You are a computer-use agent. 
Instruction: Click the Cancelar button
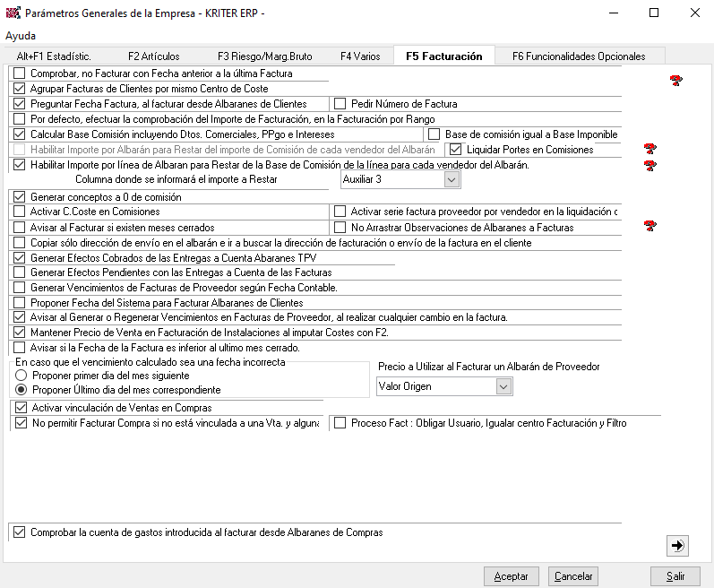point(574,576)
